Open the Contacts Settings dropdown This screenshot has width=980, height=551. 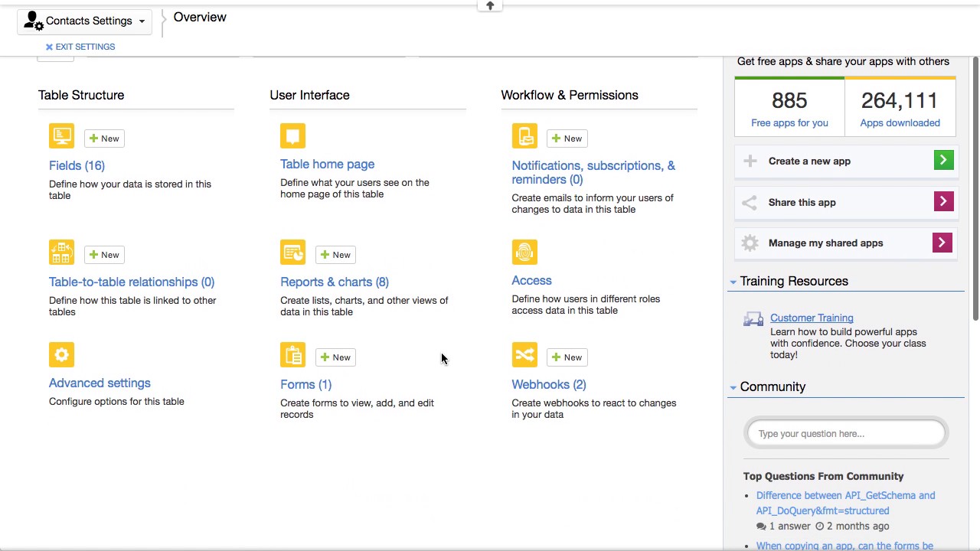pos(84,21)
